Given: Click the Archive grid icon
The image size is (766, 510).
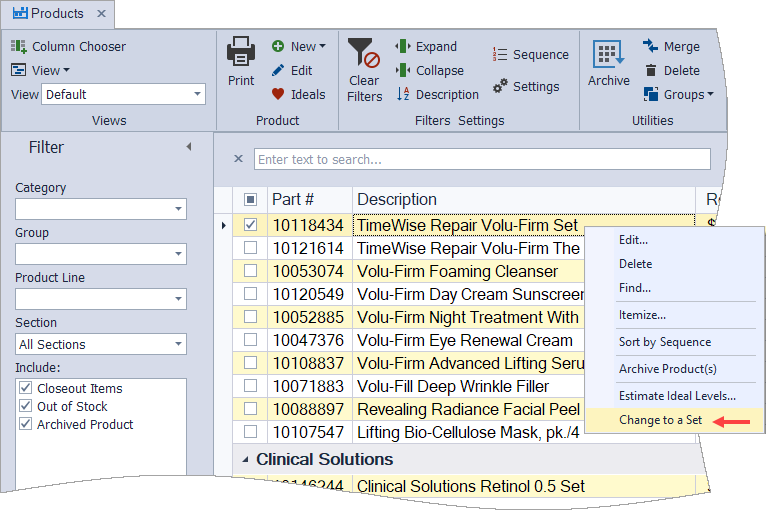Looking at the screenshot, I should (608, 54).
